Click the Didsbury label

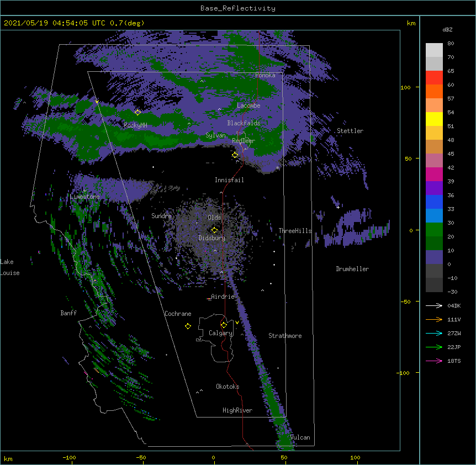(x=212, y=238)
